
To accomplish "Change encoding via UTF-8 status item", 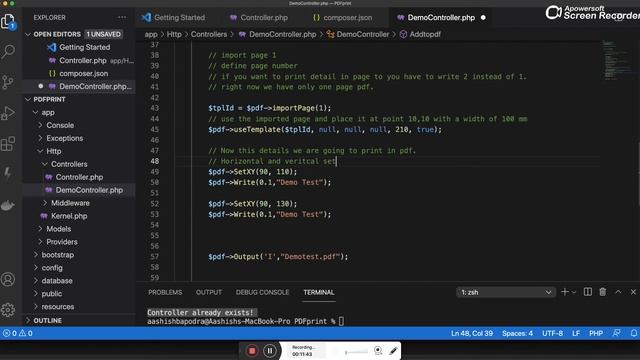I will click(x=552, y=333).
